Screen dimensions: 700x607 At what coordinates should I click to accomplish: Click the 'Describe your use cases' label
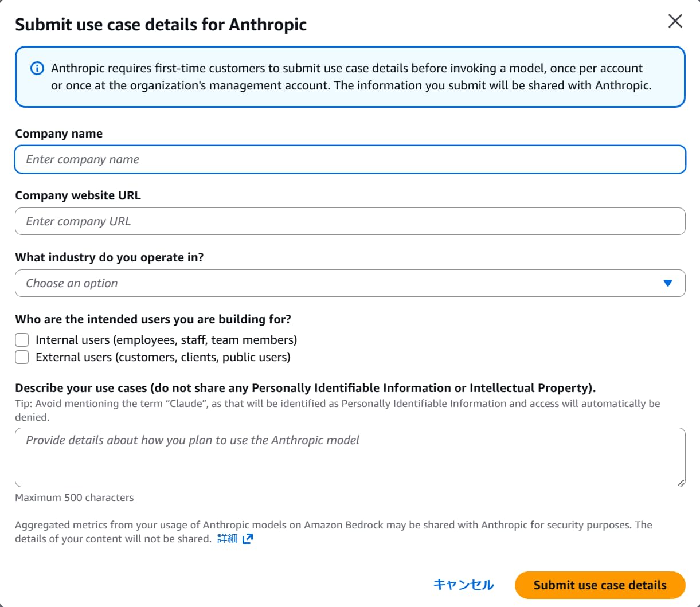tap(305, 388)
